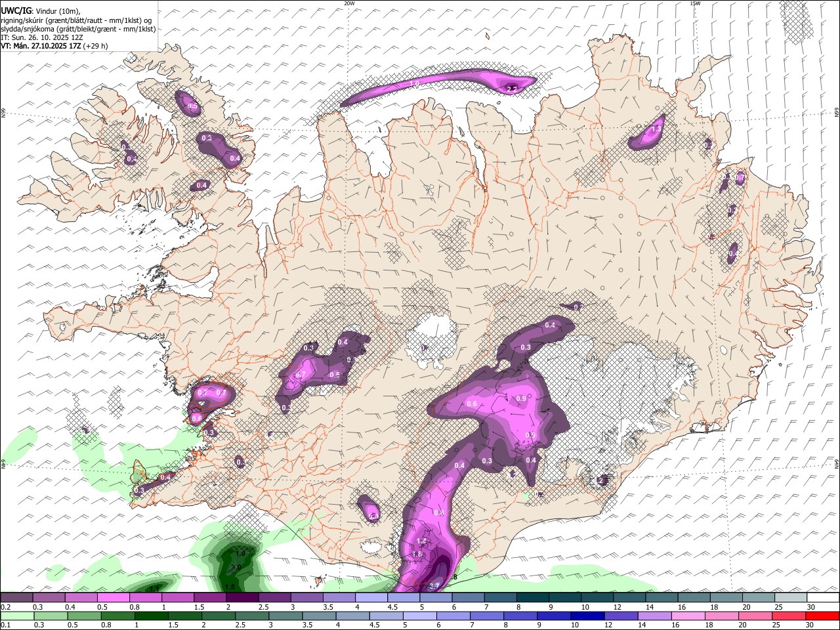
Task: Pick light gray swatch between 25 and 30
Action: click(790, 597)
